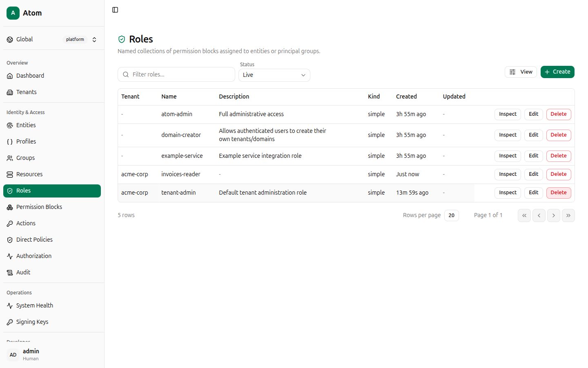Delete the example-service role
Image resolution: width=588 pixels, height=368 pixels.
tap(559, 156)
